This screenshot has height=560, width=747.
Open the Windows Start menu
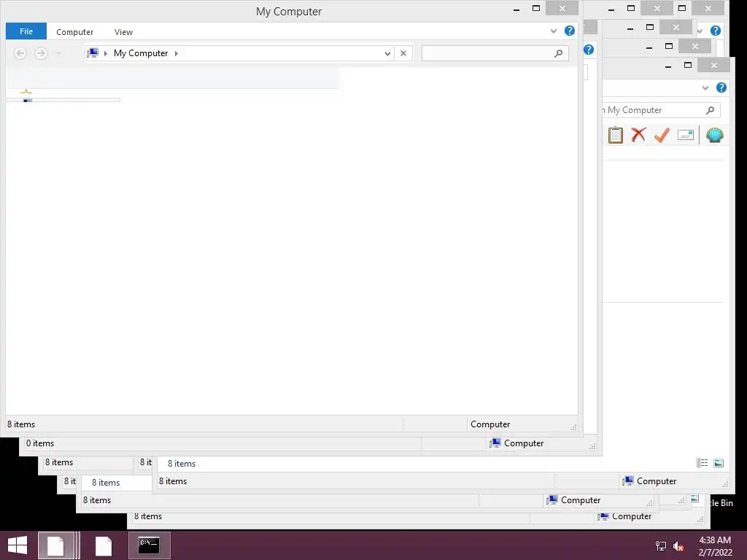pyautogui.click(x=18, y=545)
